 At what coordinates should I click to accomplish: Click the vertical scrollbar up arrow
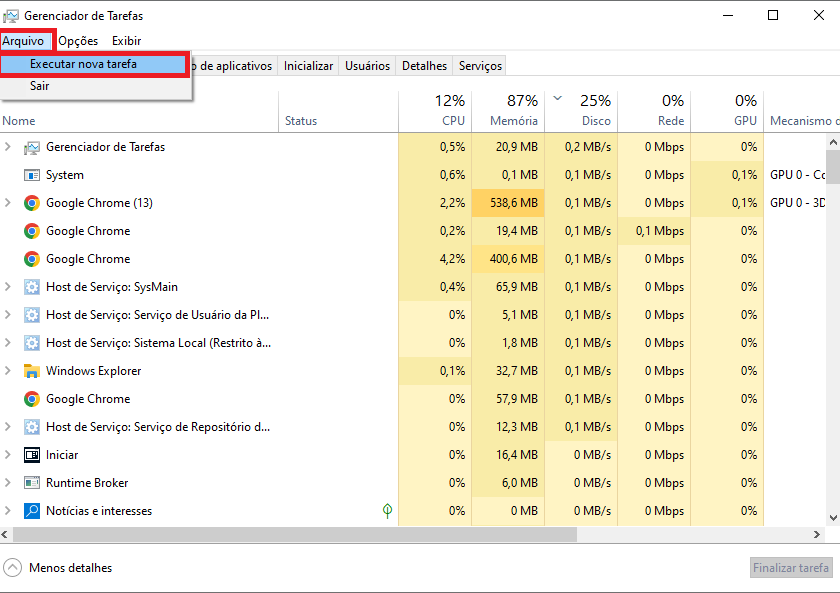coord(833,142)
